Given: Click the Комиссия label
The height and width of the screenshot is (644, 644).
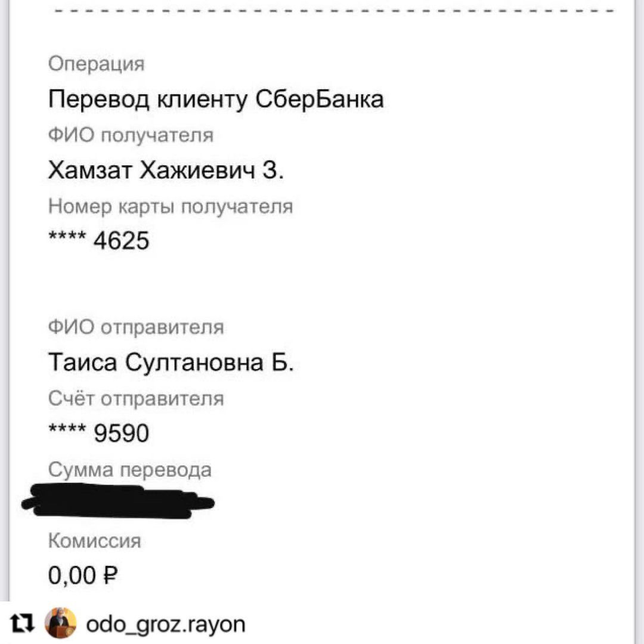Looking at the screenshot, I should tap(94, 541).
